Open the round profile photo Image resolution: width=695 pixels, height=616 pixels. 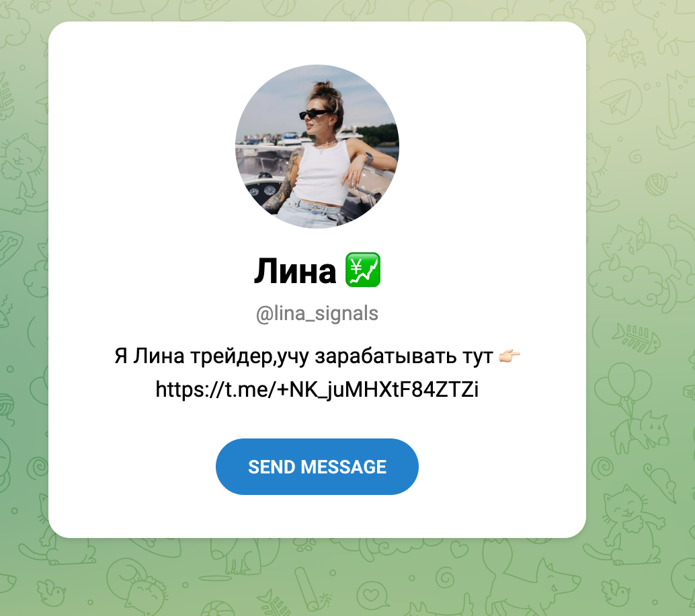coord(317,147)
